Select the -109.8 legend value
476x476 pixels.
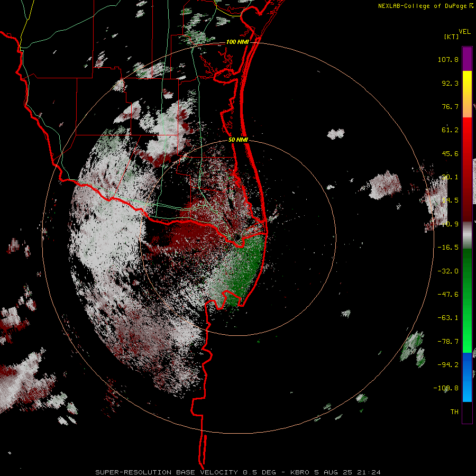[446, 388]
